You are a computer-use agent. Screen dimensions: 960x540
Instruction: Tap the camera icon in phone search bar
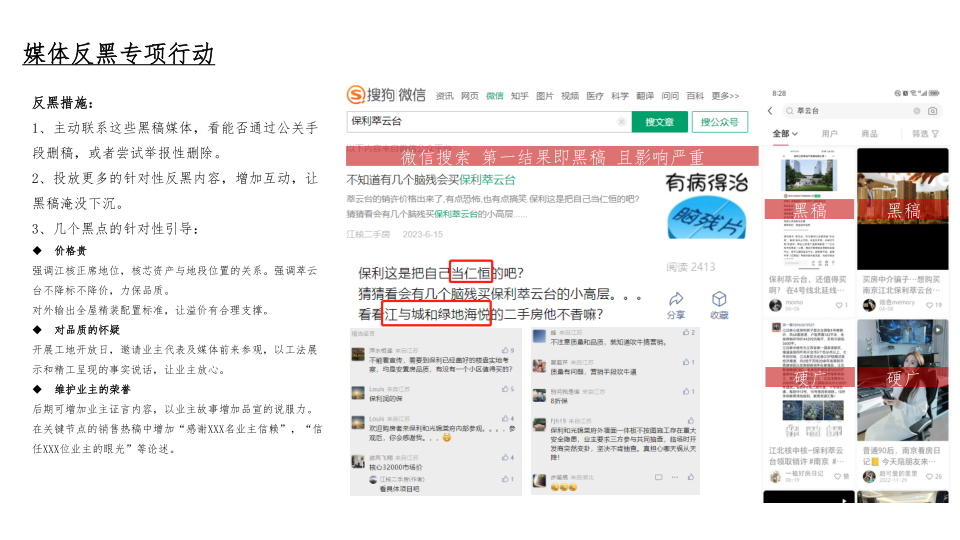tap(932, 111)
